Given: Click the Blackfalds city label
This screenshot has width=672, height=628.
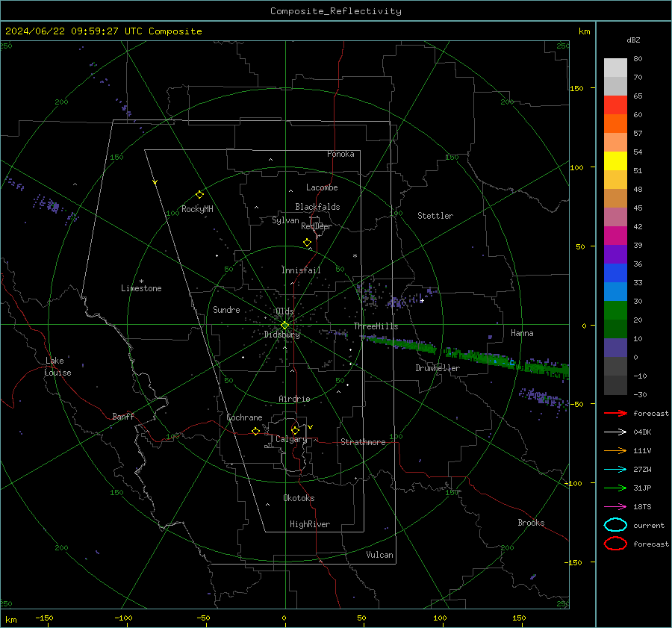Looking at the screenshot, I should pyautogui.click(x=317, y=207).
